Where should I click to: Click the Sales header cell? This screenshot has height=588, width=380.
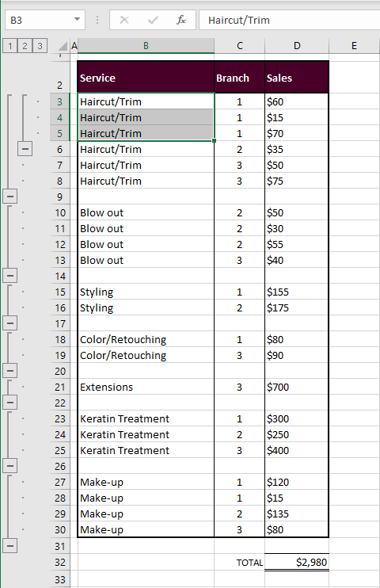click(297, 77)
